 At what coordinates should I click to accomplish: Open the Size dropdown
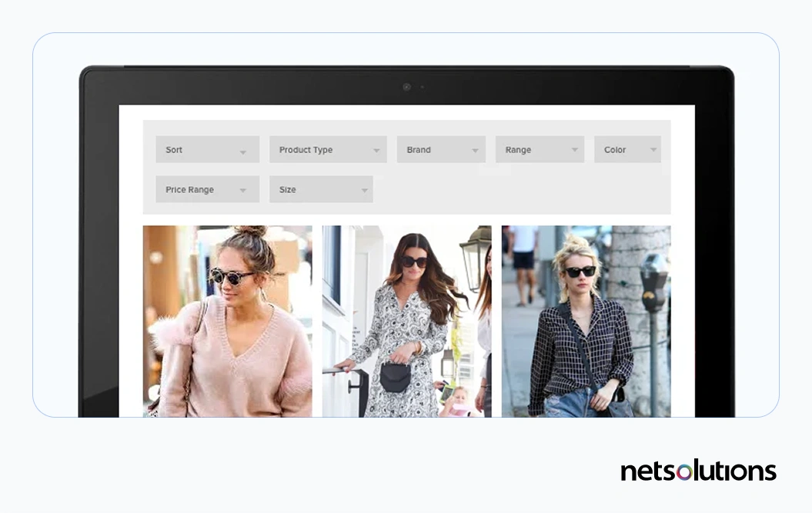(x=321, y=189)
